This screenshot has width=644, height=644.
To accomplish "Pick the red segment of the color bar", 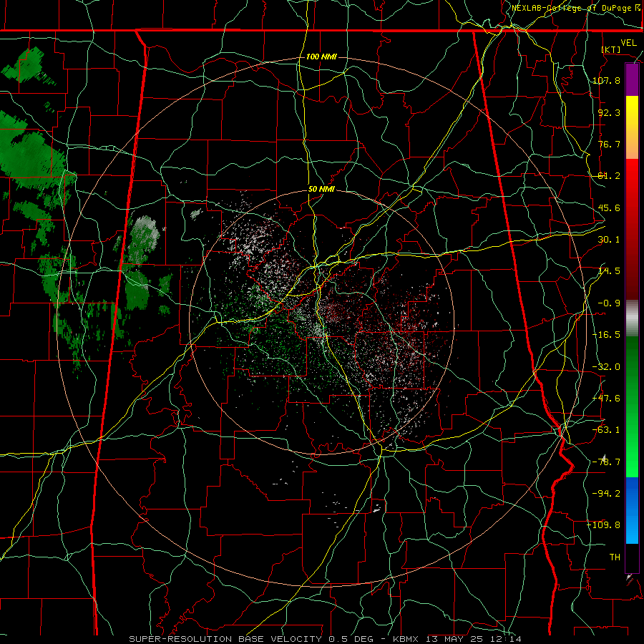I will click(x=632, y=229).
